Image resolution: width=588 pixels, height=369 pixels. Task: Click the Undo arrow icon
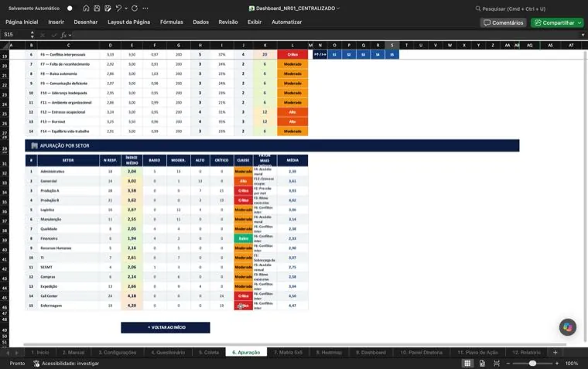118,9
